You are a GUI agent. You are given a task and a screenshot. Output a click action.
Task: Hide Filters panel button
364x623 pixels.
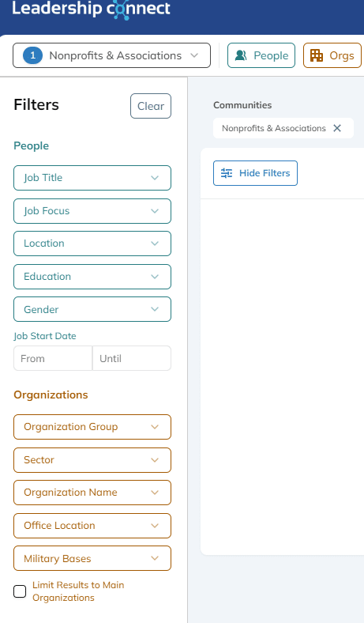click(255, 173)
